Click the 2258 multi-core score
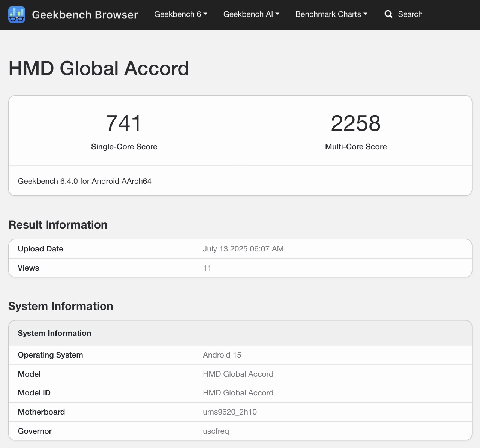Screen dimensions: 480x448 tap(355, 123)
